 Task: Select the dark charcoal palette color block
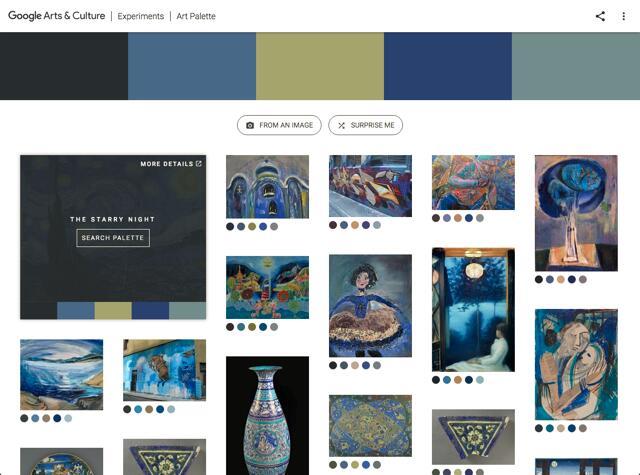click(64, 66)
